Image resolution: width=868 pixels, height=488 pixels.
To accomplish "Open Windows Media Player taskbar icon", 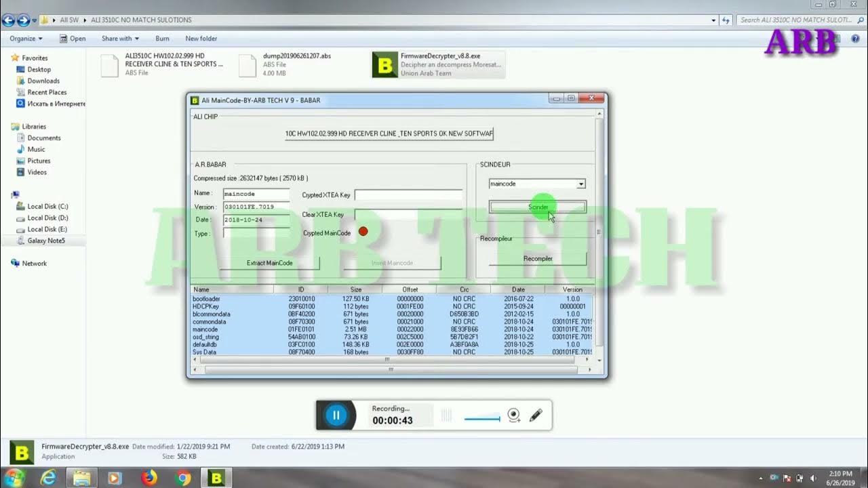I will pyautogui.click(x=115, y=478).
